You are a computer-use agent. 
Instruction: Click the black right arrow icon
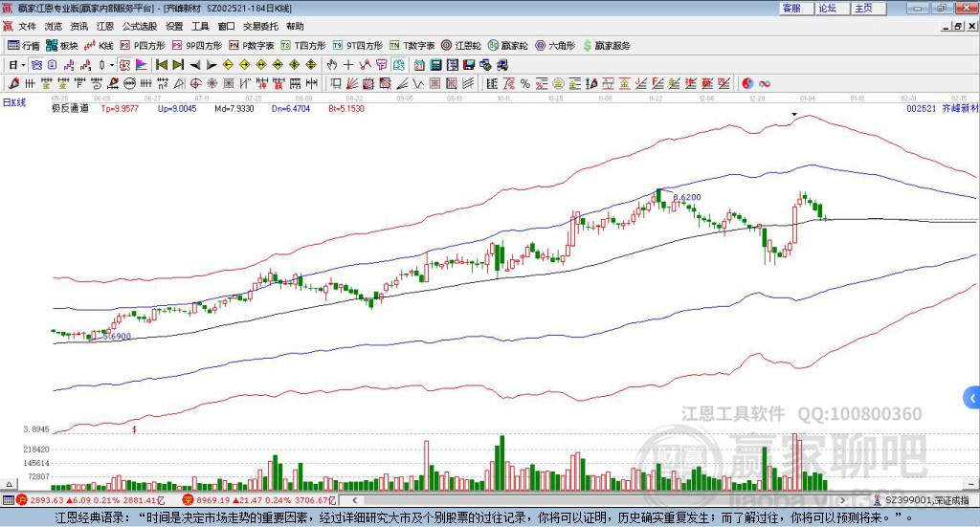212,65
